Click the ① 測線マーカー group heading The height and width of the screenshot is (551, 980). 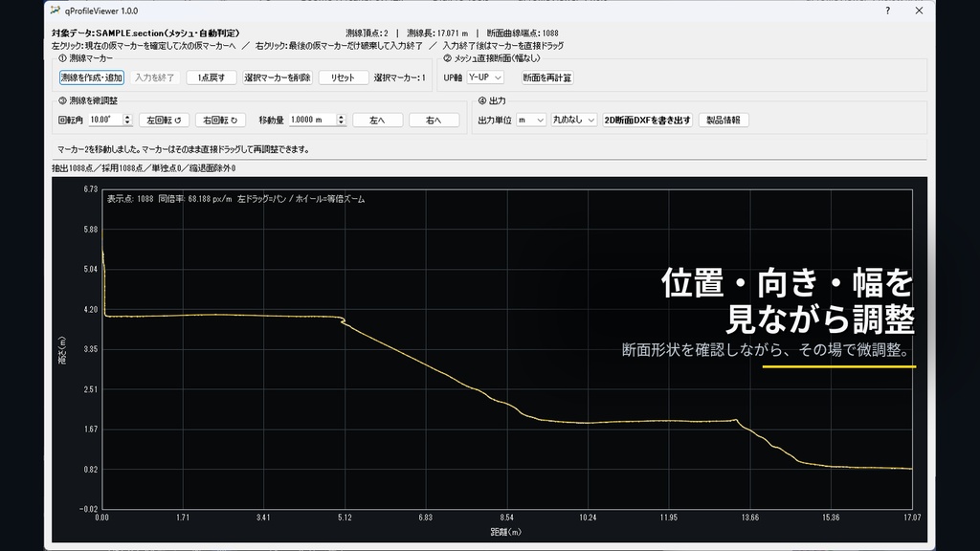(85, 58)
